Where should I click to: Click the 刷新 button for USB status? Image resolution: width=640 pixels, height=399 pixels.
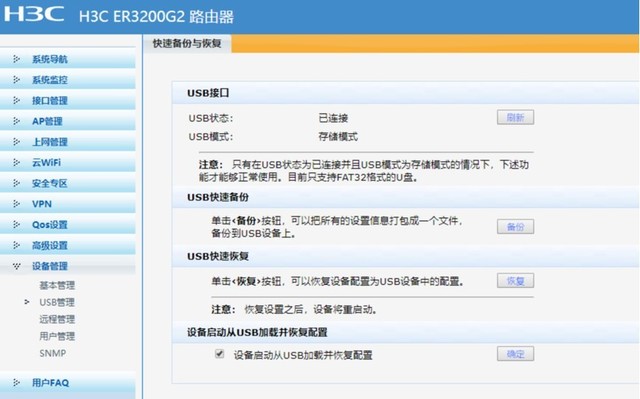pyautogui.click(x=515, y=117)
